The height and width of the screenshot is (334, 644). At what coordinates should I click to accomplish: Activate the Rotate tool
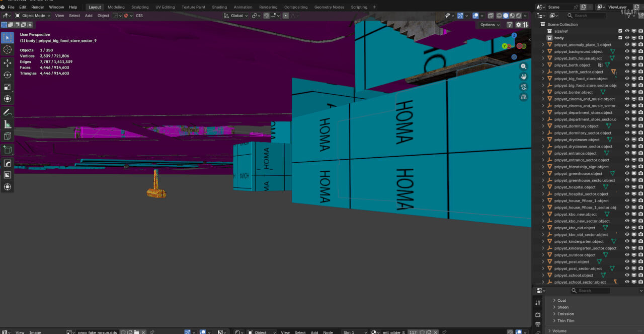(8, 75)
